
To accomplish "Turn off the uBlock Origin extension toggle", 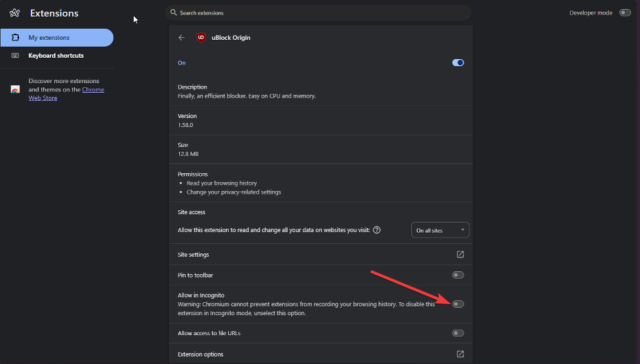I will [458, 62].
